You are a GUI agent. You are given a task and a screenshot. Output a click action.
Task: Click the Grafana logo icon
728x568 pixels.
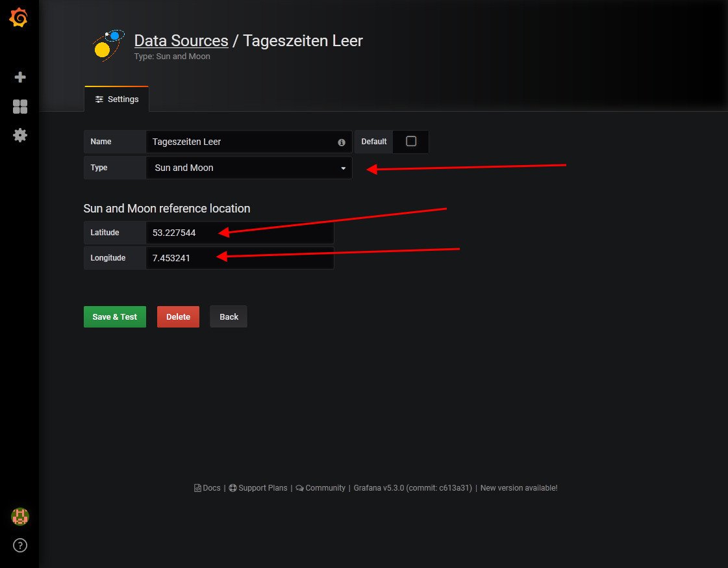[19, 18]
